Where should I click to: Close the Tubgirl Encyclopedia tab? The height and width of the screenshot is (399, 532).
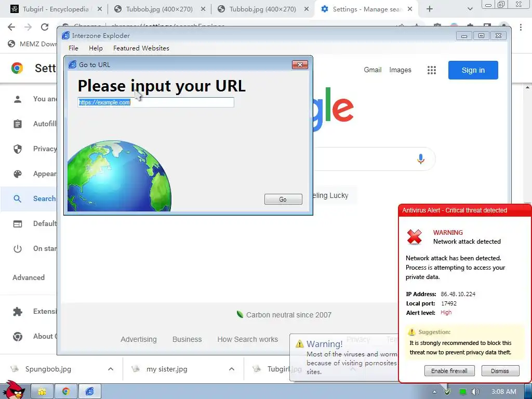click(99, 9)
